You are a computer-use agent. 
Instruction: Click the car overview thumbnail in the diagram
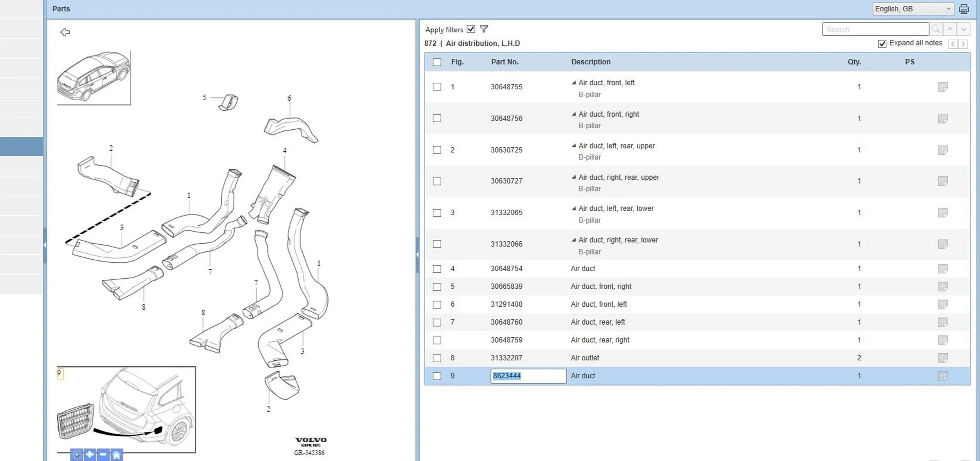pyautogui.click(x=94, y=77)
